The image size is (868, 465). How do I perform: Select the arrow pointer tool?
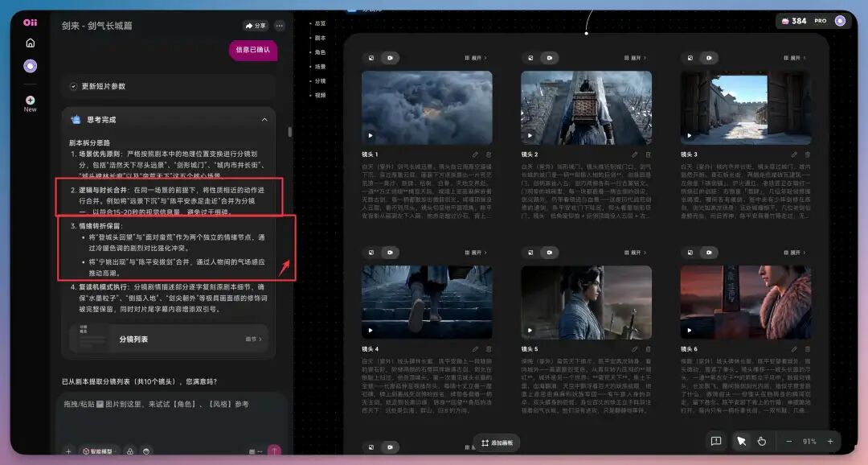click(x=741, y=441)
